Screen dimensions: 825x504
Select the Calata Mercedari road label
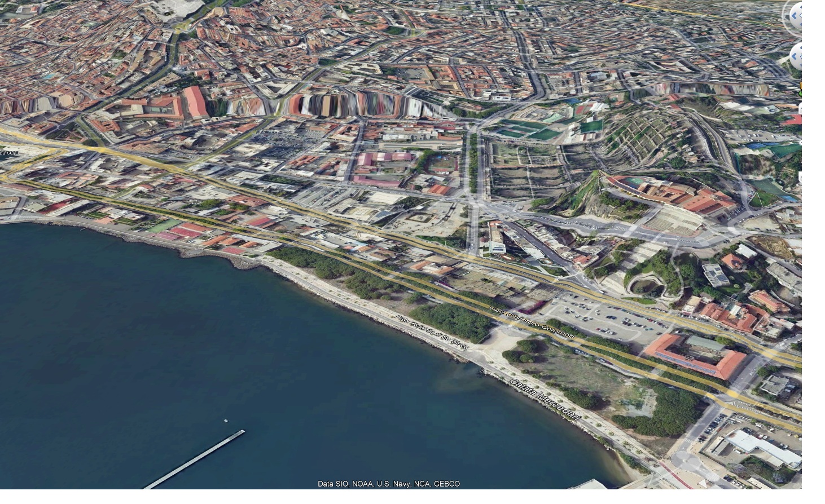pyautogui.click(x=545, y=399)
